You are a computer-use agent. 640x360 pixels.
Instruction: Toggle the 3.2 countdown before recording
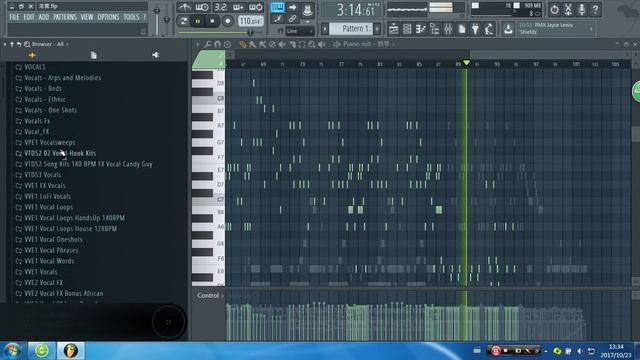coord(221,7)
